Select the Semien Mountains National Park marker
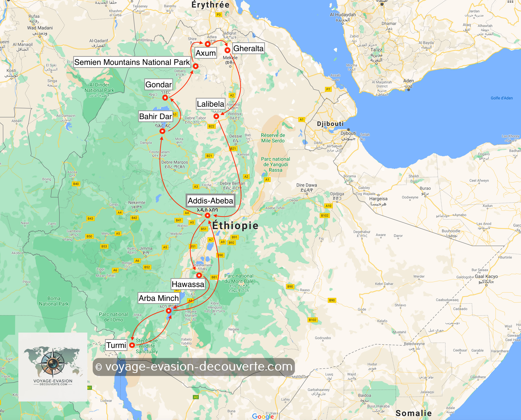The image size is (521, 420). click(196, 66)
